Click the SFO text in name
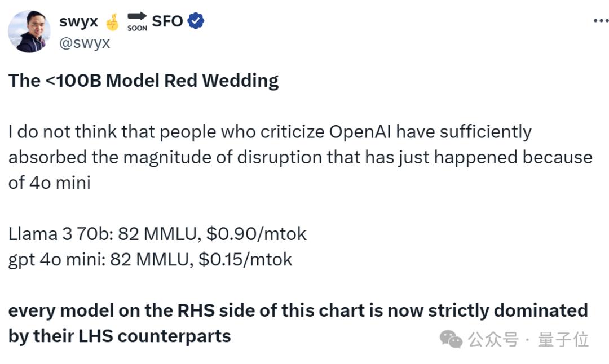The height and width of the screenshot is (364, 609). click(x=167, y=21)
